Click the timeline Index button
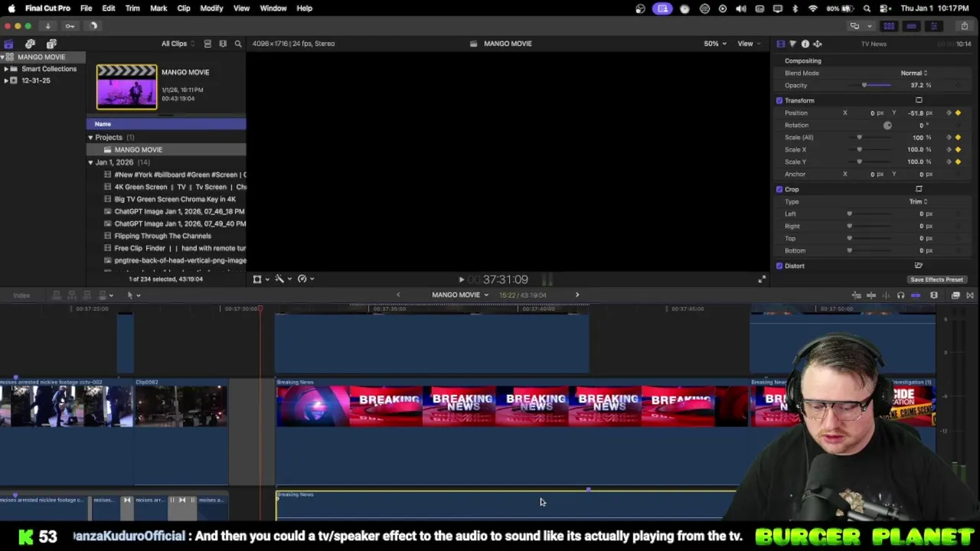This screenshot has width=980, height=551. coord(21,295)
